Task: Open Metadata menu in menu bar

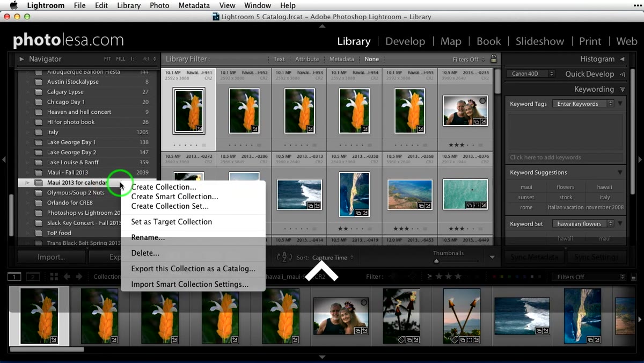Action: click(x=194, y=5)
